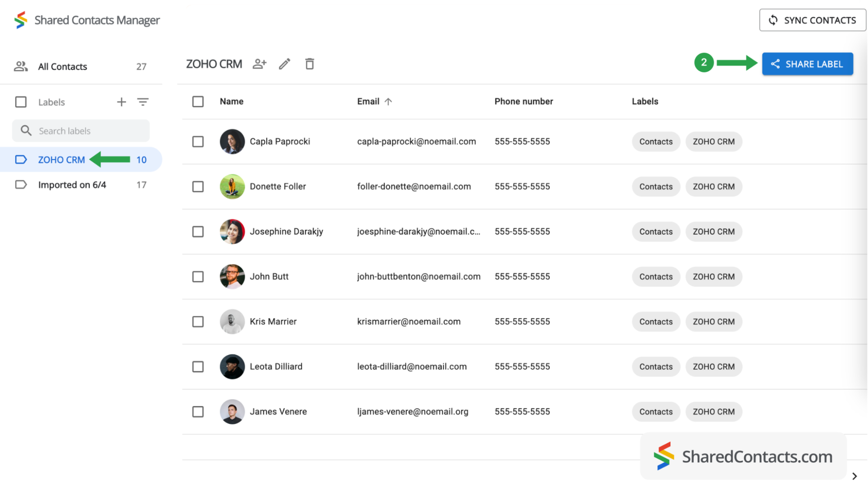Click the plus icon to create new label
Viewport: 868px width, 488px height.
(x=122, y=102)
